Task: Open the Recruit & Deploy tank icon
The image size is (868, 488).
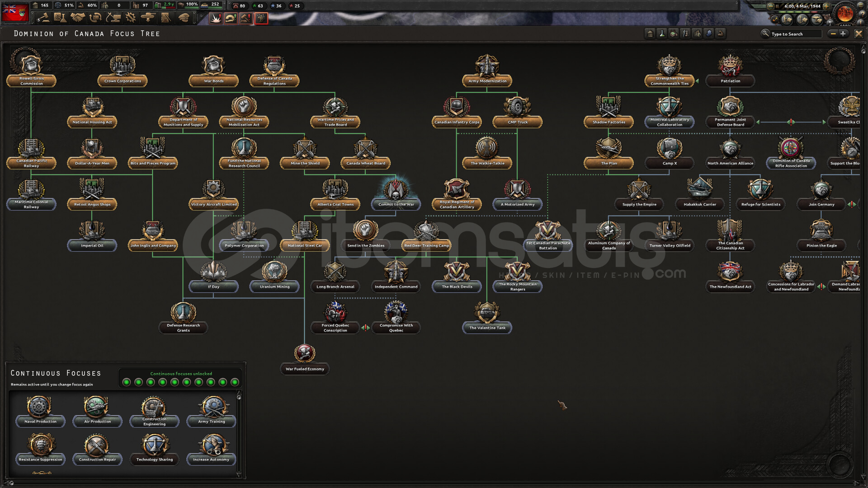Action: click(x=148, y=18)
